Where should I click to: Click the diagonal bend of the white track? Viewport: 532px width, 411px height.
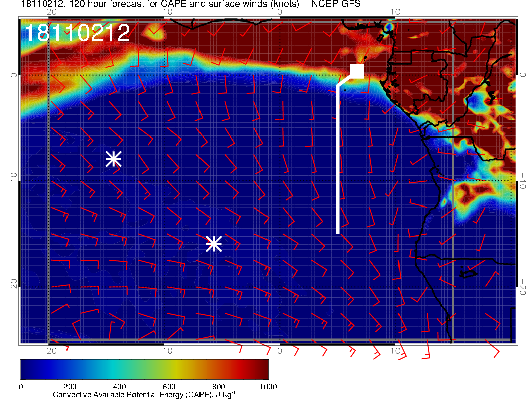coord(344,81)
